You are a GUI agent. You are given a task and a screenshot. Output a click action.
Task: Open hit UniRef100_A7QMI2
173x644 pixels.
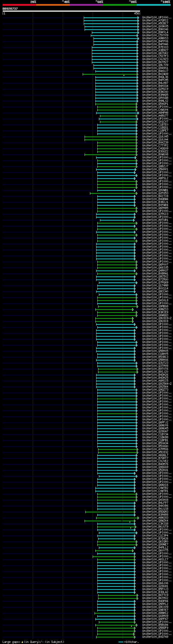pyautogui.click(x=155, y=21)
